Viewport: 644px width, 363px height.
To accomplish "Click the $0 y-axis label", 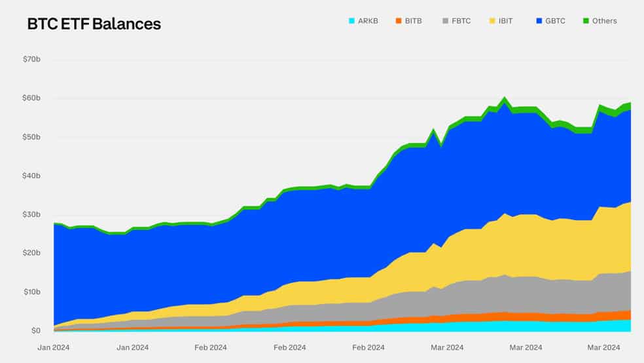I will 36,330.
